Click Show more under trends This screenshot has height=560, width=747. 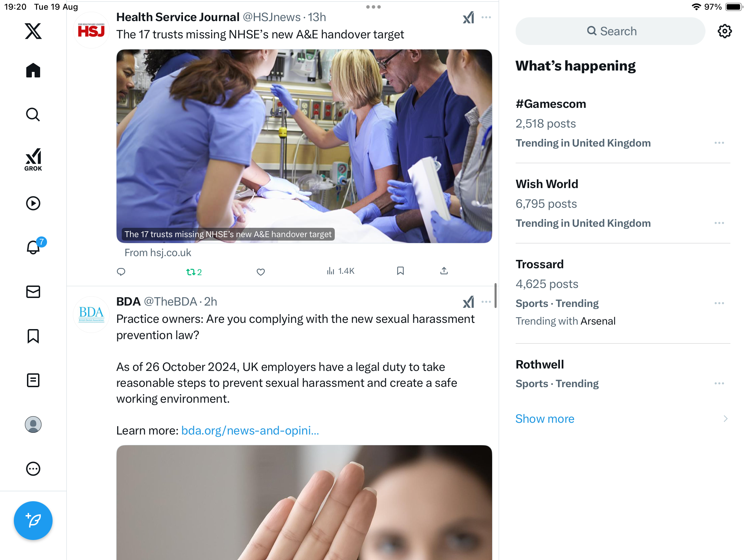click(x=545, y=419)
